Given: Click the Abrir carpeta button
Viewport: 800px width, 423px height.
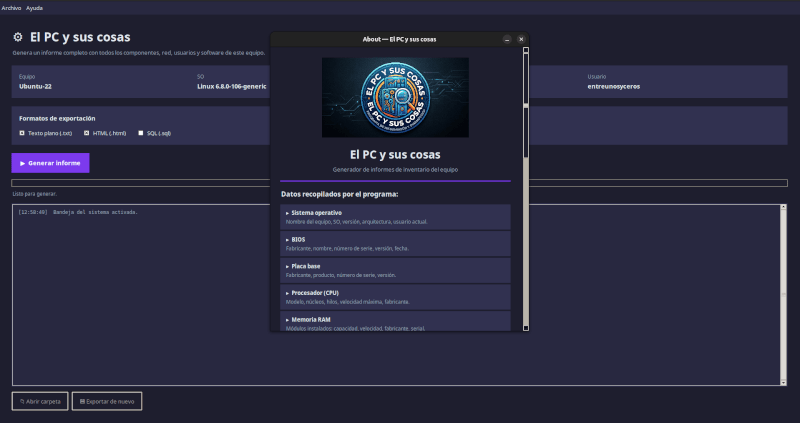Looking at the screenshot, I should (x=40, y=402).
